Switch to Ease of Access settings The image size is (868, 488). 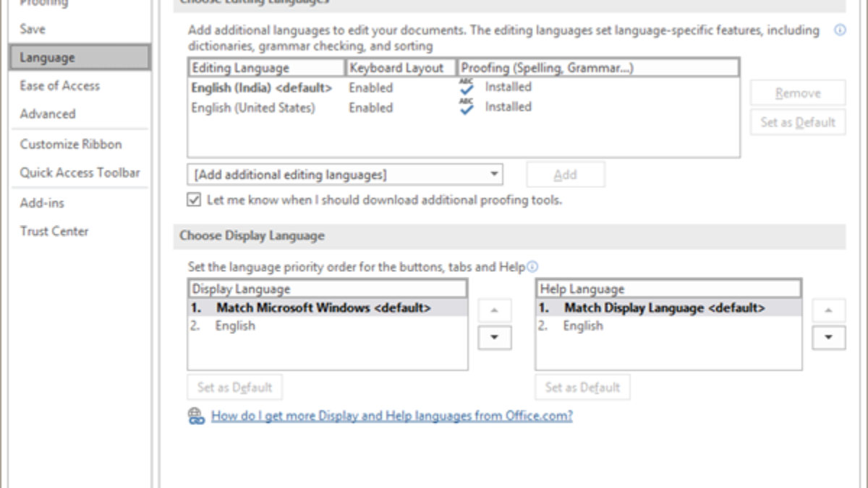click(x=60, y=86)
